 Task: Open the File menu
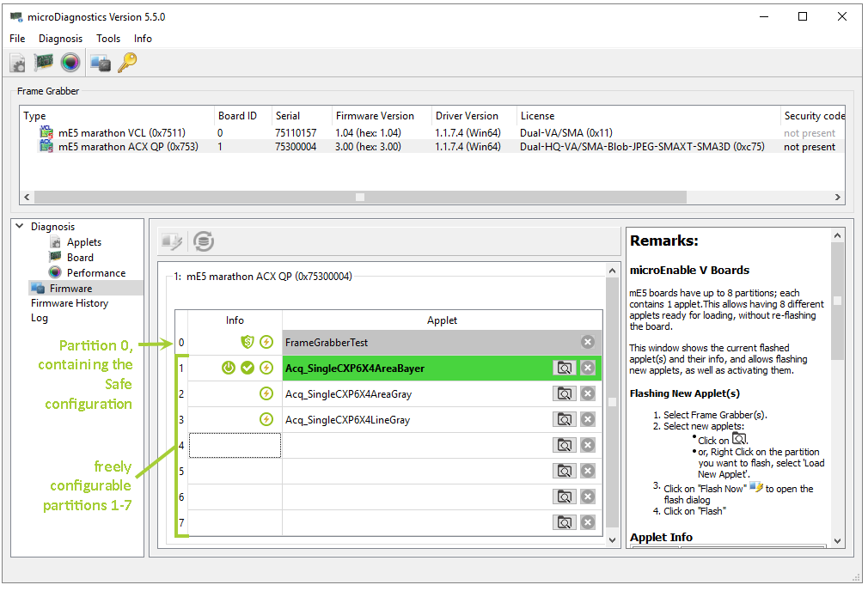[17, 38]
